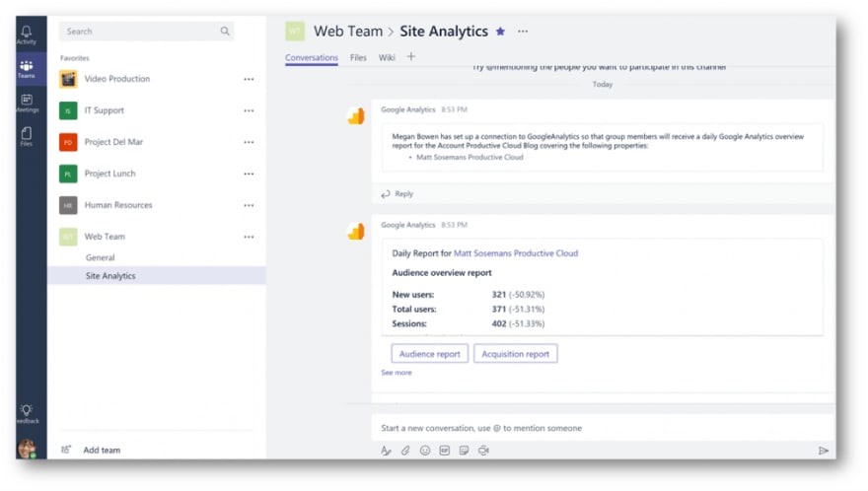The height and width of the screenshot is (491, 868).
Task: Open the Video Production team
Action: tap(116, 79)
